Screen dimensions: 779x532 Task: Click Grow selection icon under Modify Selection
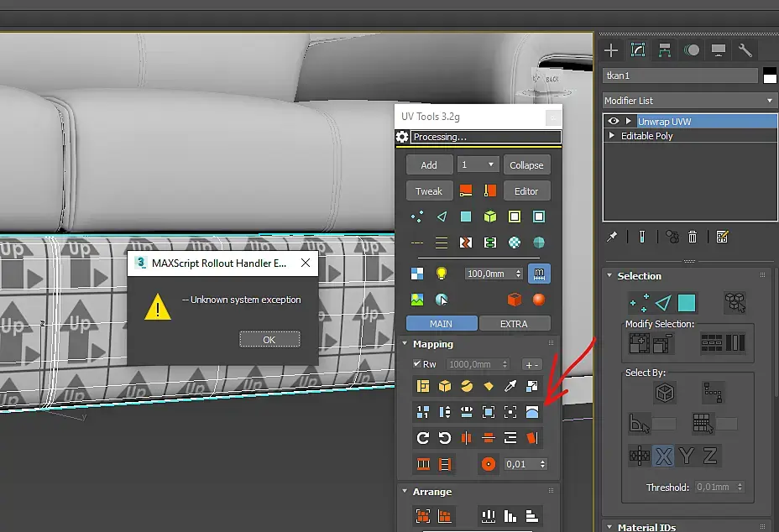(x=640, y=343)
